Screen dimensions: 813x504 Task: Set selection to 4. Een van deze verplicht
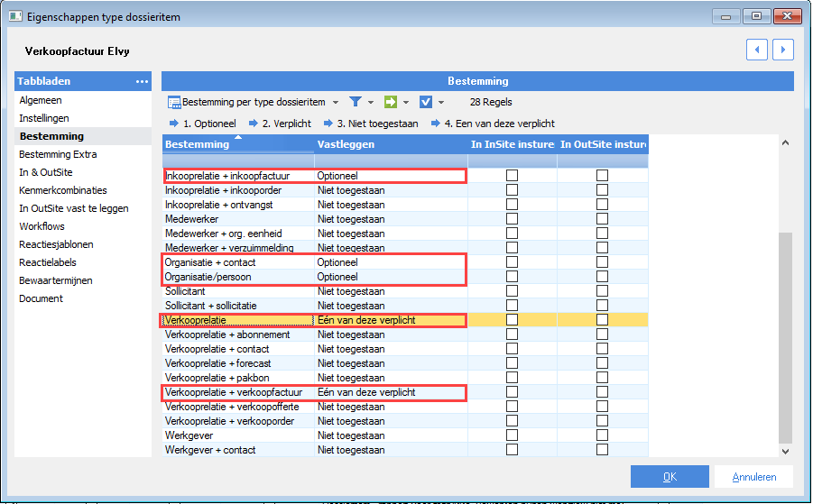pyautogui.click(x=500, y=124)
